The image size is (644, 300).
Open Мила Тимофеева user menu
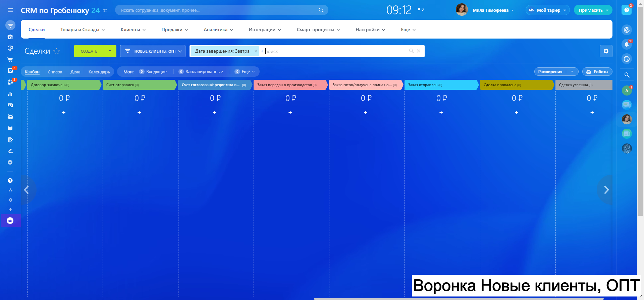click(x=493, y=10)
